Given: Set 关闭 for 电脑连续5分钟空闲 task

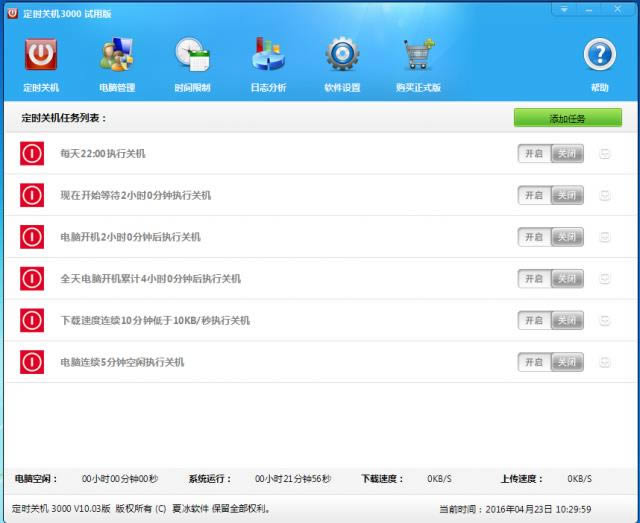Looking at the screenshot, I should point(567,362).
